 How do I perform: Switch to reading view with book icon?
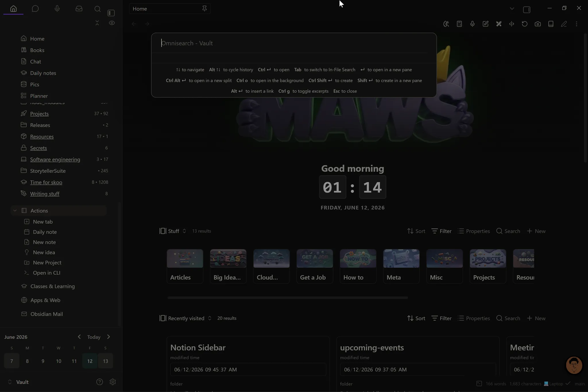pos(551,24)
